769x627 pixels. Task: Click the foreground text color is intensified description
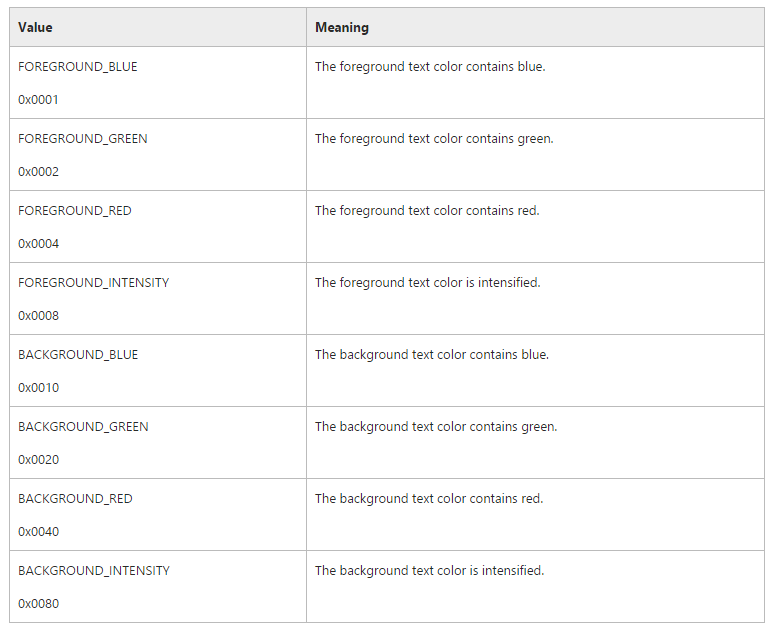point(427,283)
